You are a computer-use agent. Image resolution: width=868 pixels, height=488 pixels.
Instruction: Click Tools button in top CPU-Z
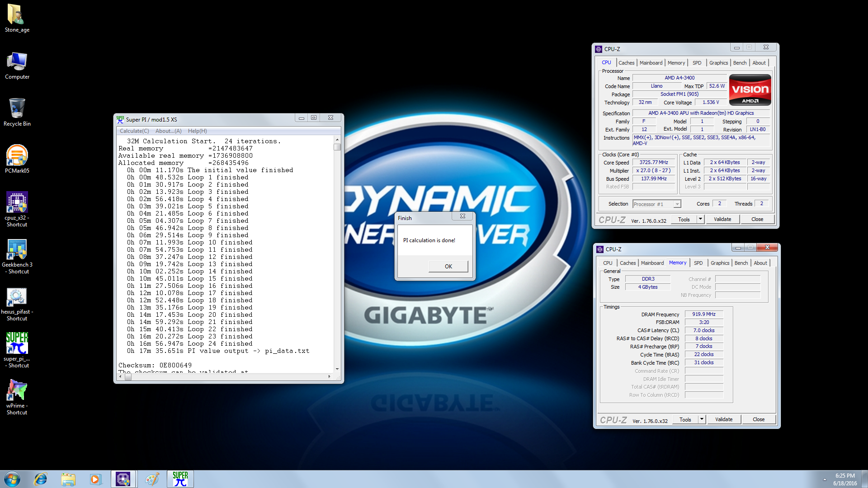coord(684,219)
